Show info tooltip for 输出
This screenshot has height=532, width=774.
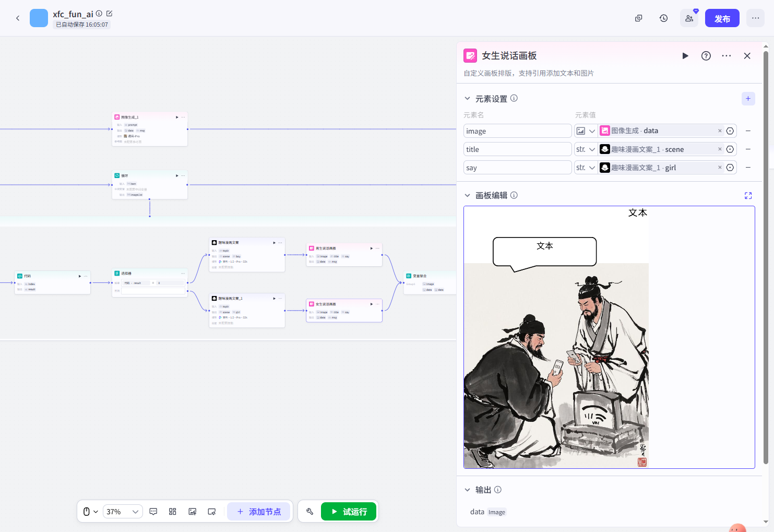point(498,490)
